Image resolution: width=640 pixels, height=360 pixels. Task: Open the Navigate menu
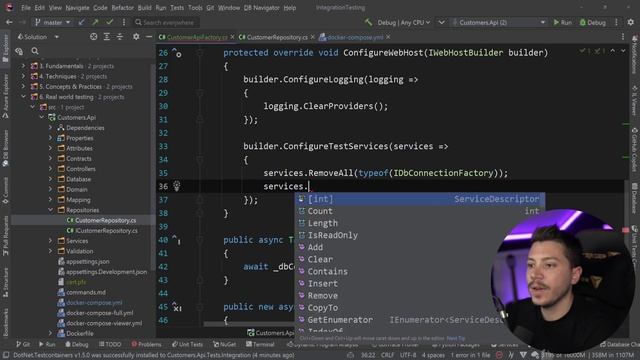point(77,8)
